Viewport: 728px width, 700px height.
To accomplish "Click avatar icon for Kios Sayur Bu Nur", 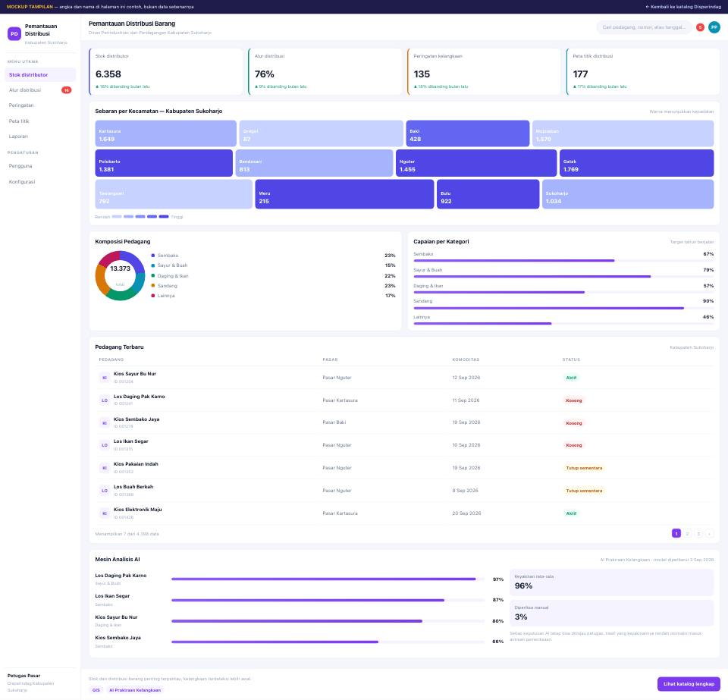I will 105,378.
